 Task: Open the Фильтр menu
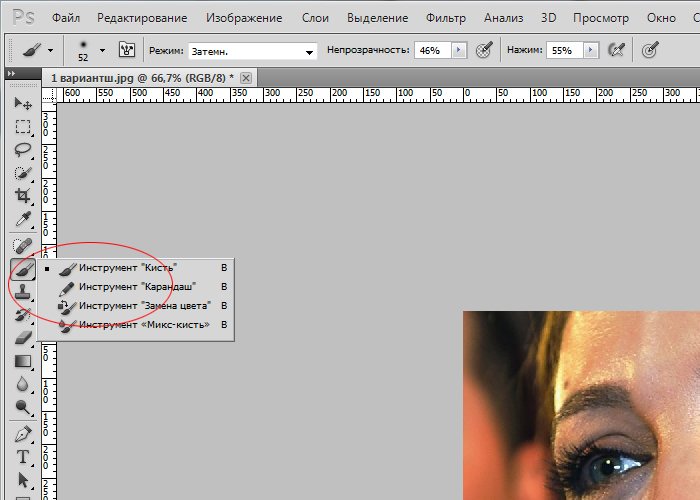tap(445, 18)
